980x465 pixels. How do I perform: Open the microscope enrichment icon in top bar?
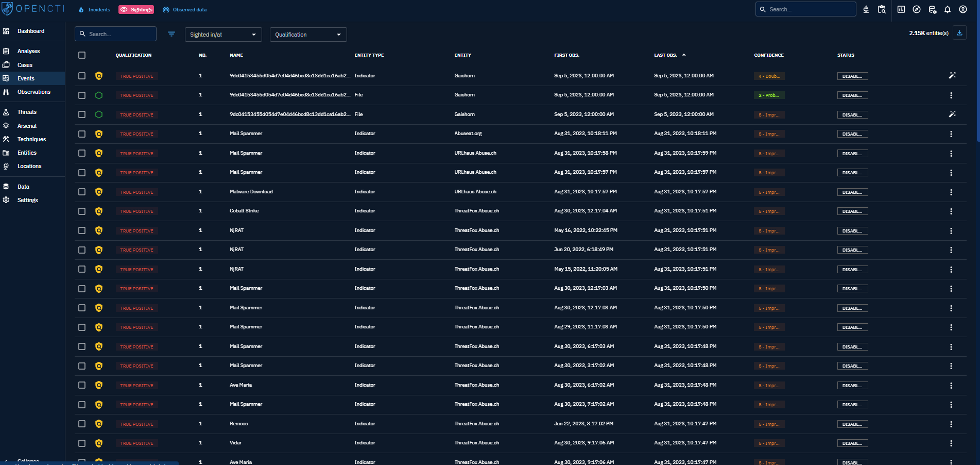point(866,9)
